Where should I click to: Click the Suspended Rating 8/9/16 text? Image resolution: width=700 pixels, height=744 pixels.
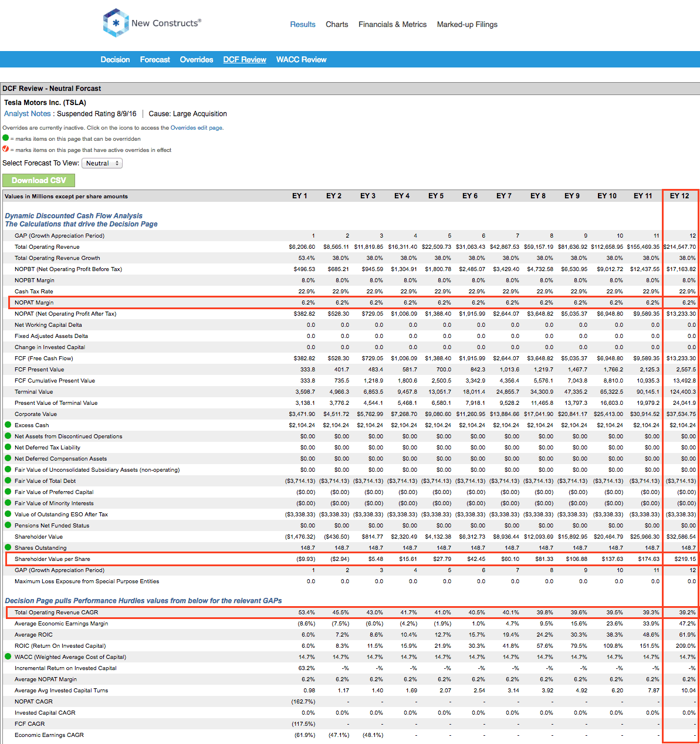click(97, 114)
